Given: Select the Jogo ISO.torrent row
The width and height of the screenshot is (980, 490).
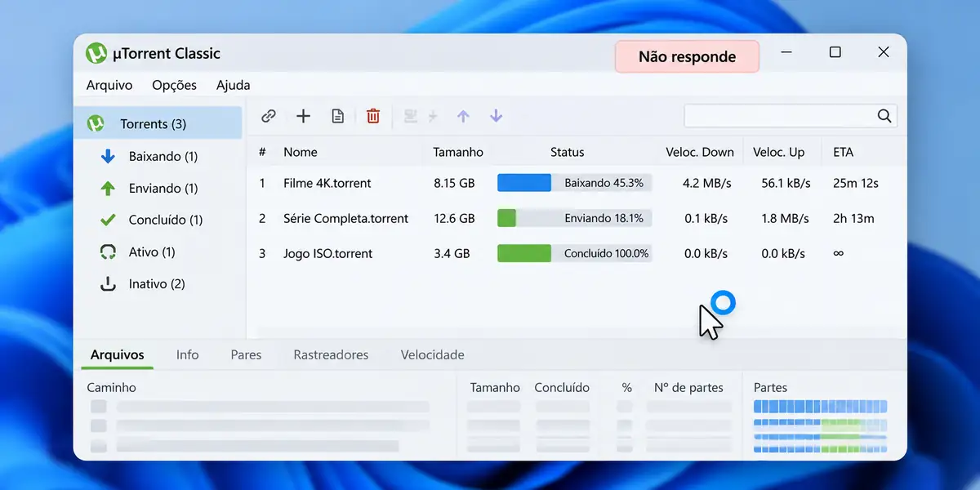Looking at the screenshot, I should (577, 253).
